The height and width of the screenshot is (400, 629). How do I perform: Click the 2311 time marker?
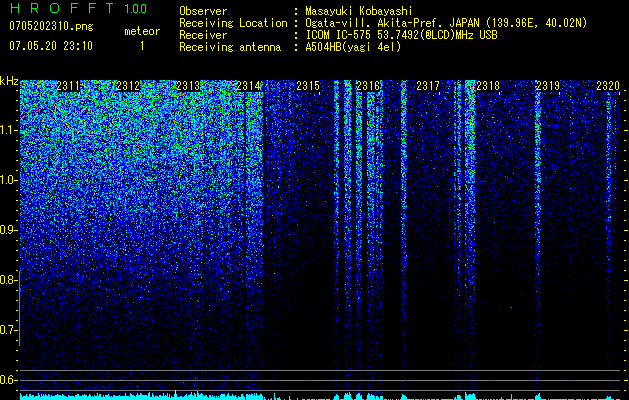68,86
